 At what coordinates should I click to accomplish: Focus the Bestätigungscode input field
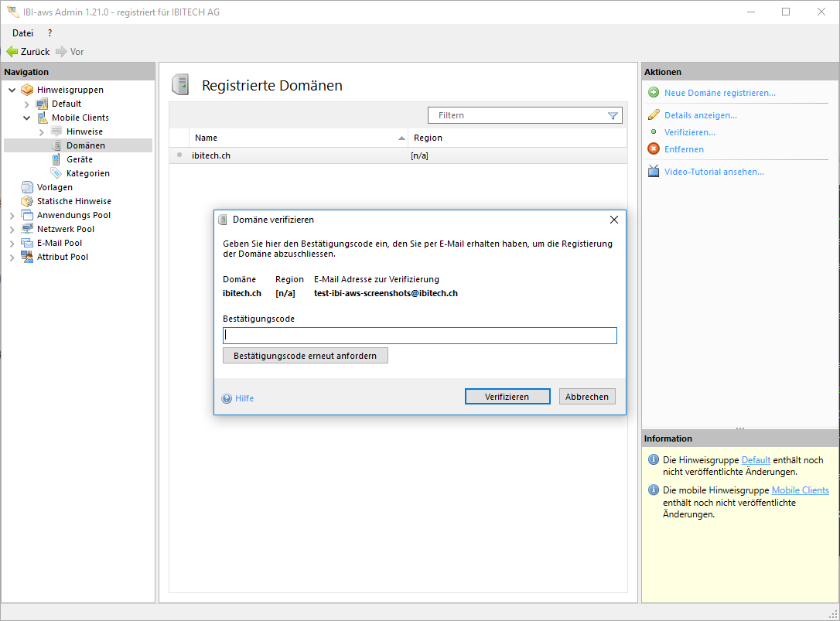419,336
